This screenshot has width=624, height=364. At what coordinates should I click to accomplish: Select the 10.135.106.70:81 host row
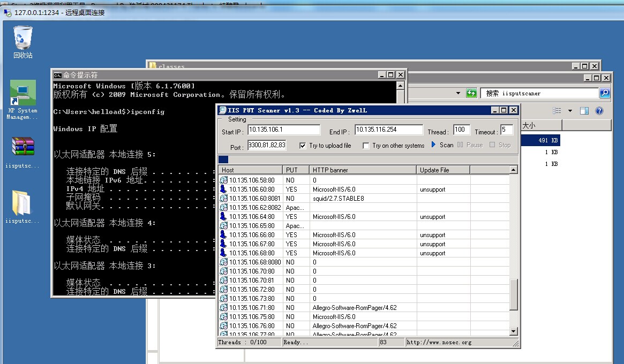[x=364, y=280]
